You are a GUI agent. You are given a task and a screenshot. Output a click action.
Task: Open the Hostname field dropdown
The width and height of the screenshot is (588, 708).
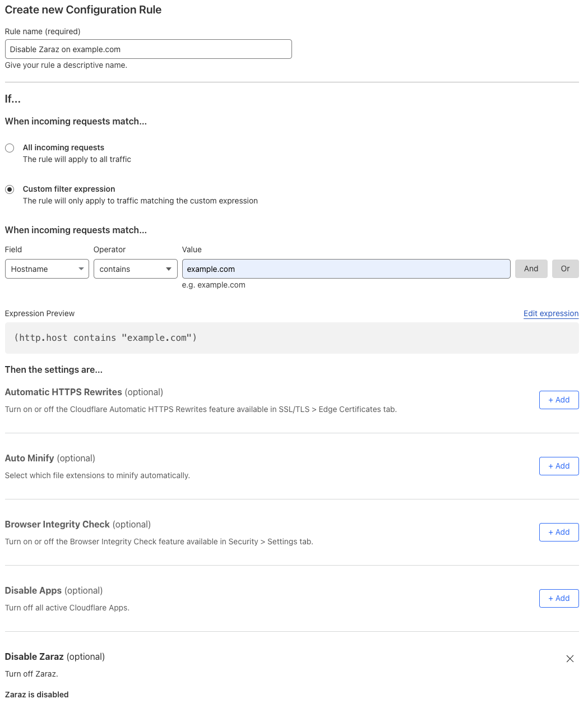[x=47, y=269]
